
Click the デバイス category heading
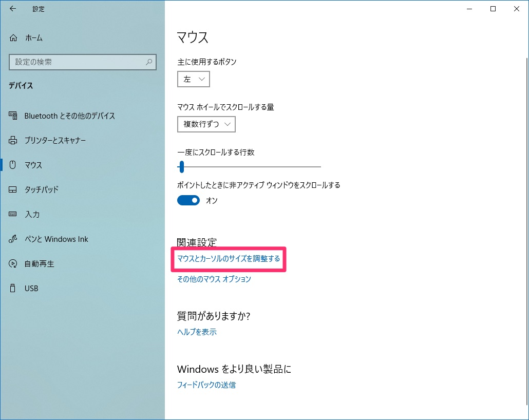[x=21, y=86]
